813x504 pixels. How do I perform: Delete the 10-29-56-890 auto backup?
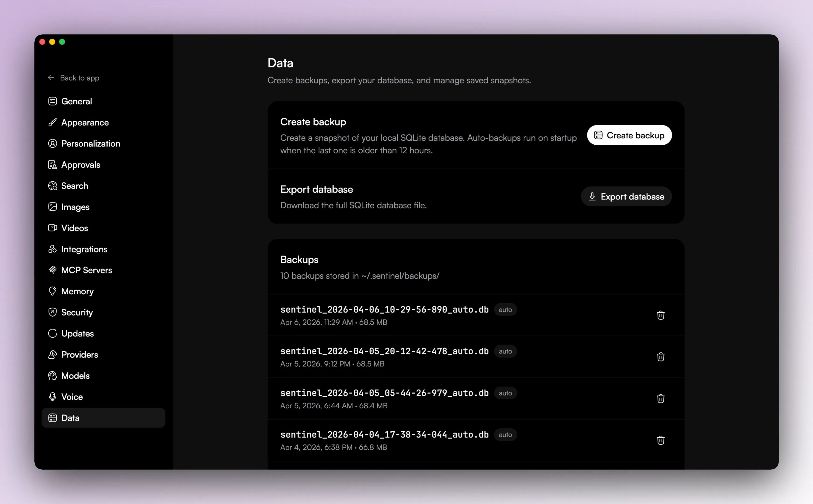pos(660,315)
